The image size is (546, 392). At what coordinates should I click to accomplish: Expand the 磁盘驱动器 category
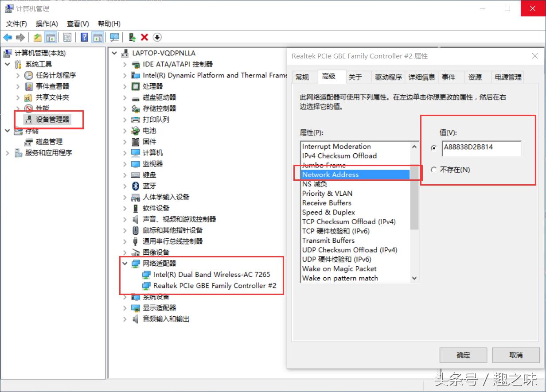click(125, 97)
